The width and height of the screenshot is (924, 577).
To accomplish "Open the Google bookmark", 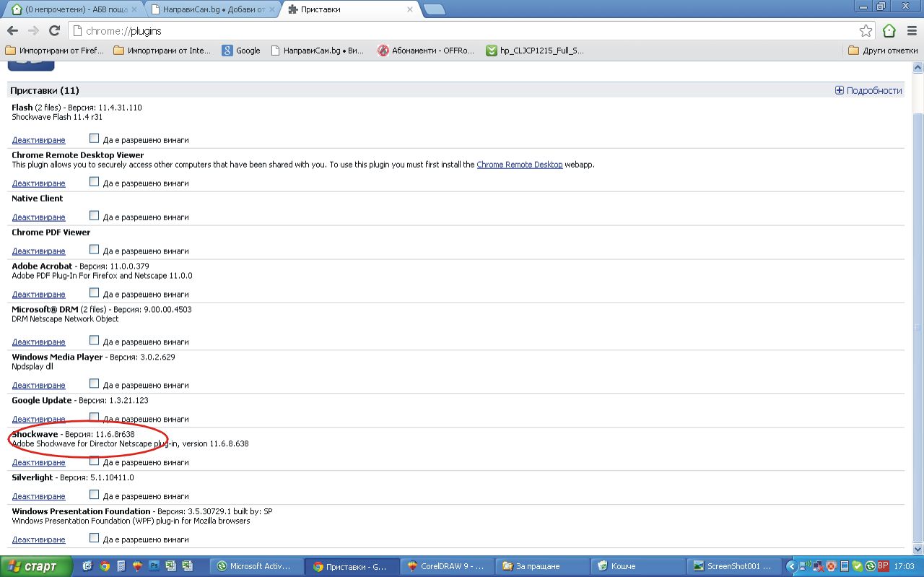I will pos(241,51).
